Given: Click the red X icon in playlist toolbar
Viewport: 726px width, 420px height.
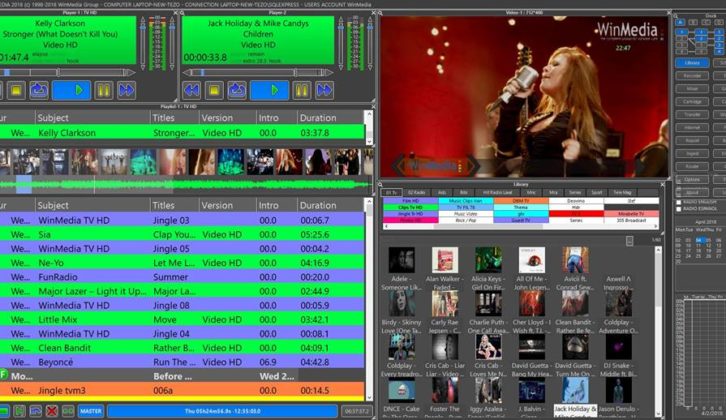Looking at the screenshot, I should [51, 411].
